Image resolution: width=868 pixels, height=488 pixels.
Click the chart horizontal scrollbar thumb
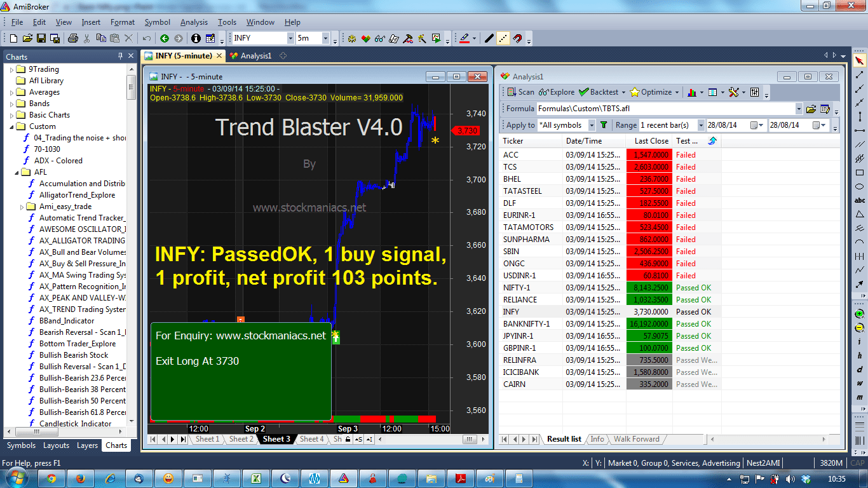pos(470,439)
